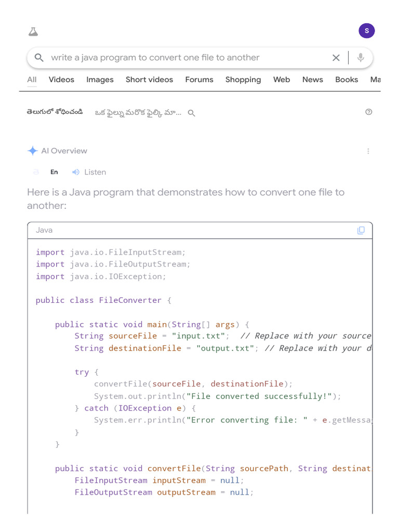The height and width of the screenshot is (532, 399).
Task: Start voice search with microphone icon
Action: [x=361, y=58]
